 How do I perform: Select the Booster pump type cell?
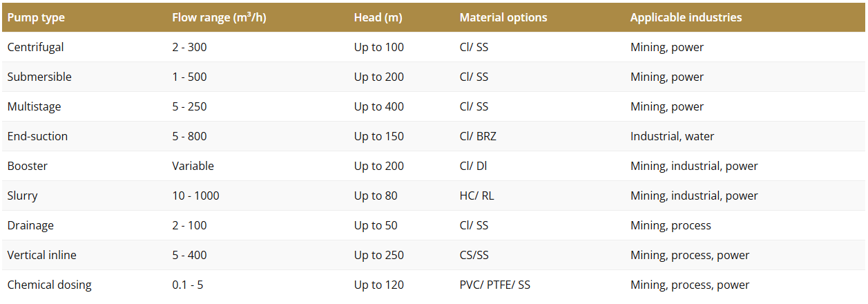point(28,166)
